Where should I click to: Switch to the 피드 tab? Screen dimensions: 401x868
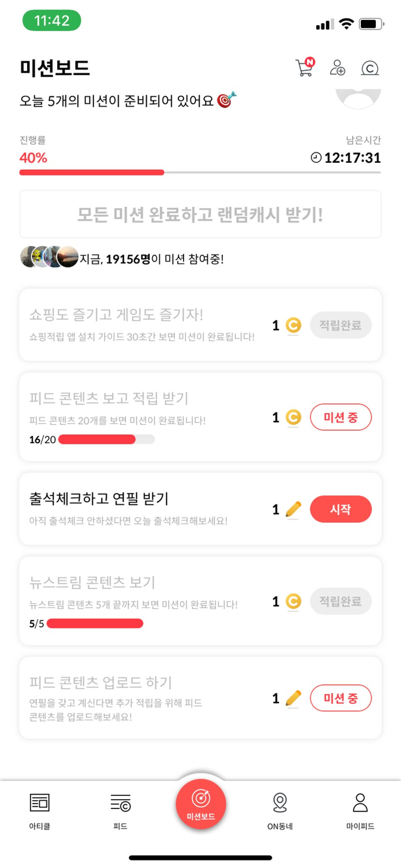point(120,810)
